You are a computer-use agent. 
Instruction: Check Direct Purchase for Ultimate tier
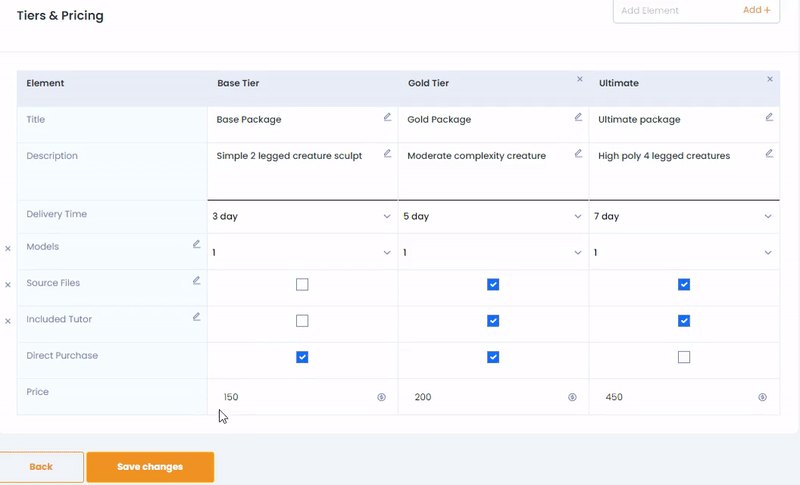684,357
